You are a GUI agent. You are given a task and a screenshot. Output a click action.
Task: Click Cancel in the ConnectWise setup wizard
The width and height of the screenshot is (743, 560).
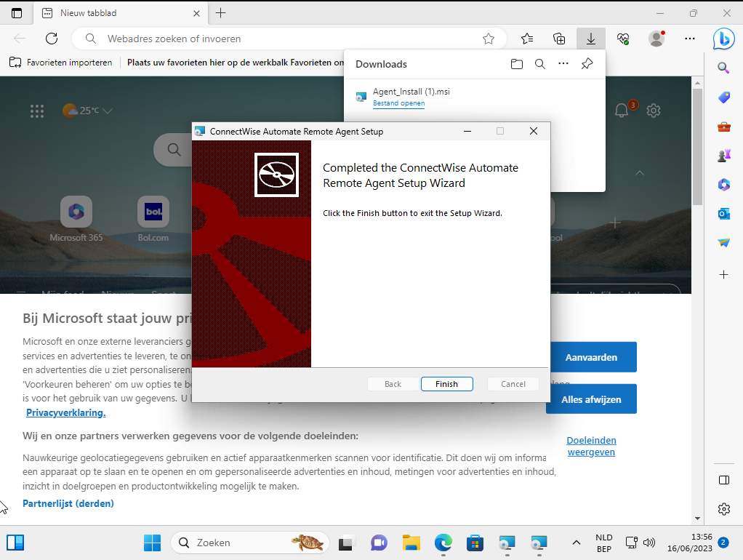click(513, 384)
